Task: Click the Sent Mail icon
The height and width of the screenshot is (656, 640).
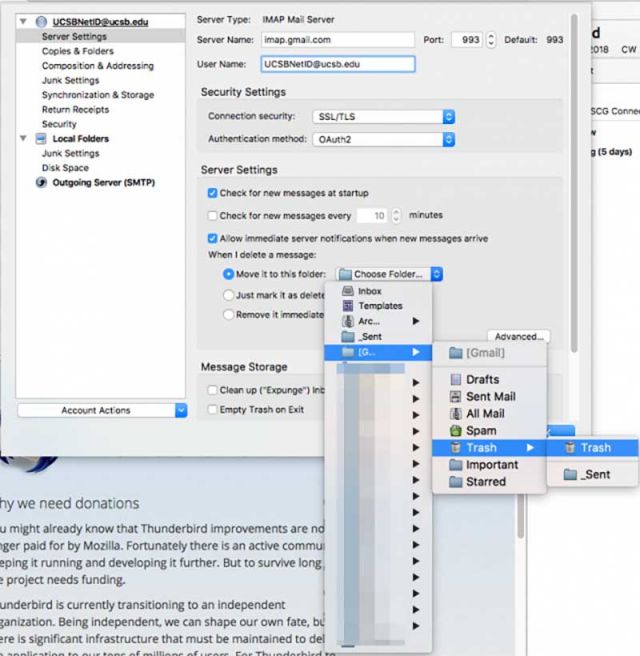Action: [x=456, y=396]
